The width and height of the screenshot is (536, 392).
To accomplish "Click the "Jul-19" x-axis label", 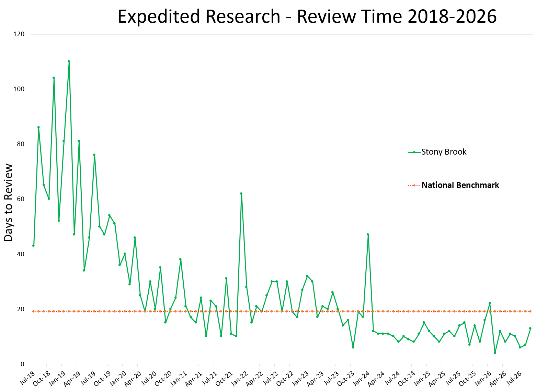I will pyautogui.click(x=88, y=378).
